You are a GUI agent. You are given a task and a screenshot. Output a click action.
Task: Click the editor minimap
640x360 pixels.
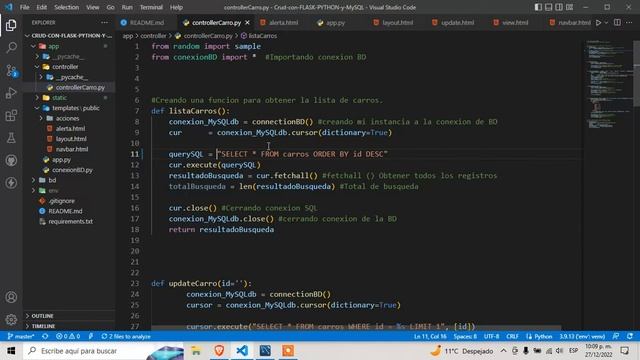(x=608, y=84)
